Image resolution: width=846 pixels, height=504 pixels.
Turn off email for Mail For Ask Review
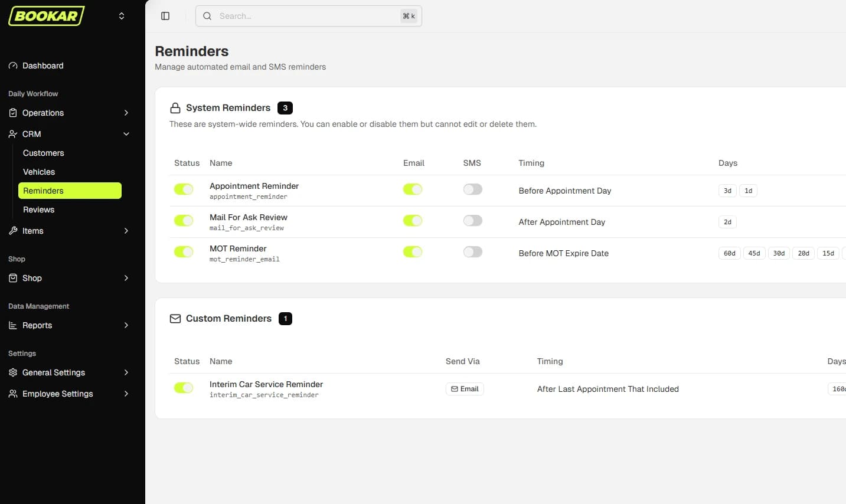(413, 220)
